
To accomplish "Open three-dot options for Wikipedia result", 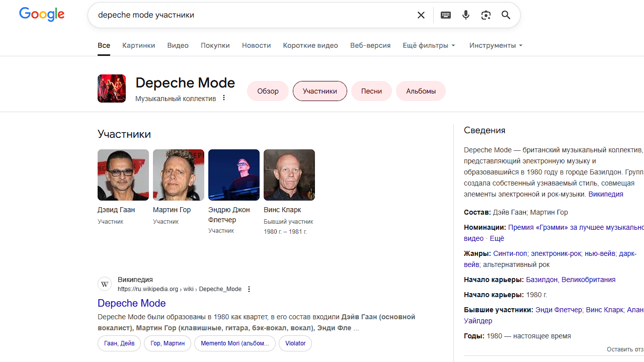I will tap(249, 289).
